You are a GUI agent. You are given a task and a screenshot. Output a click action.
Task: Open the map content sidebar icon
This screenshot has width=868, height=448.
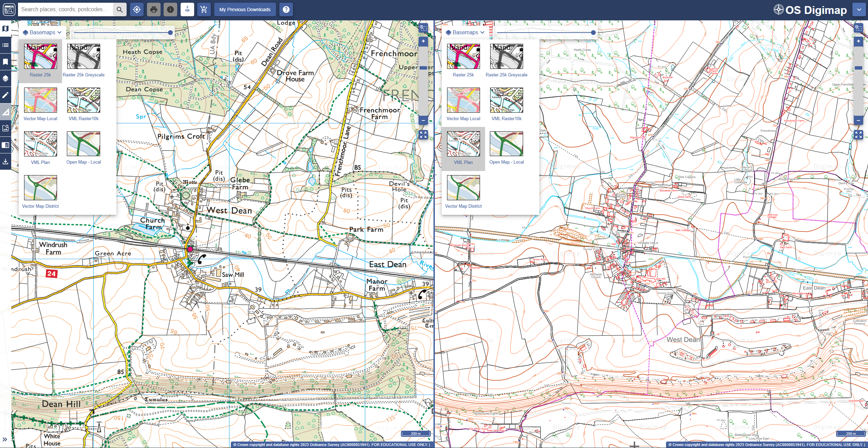[x=5, y=29]
